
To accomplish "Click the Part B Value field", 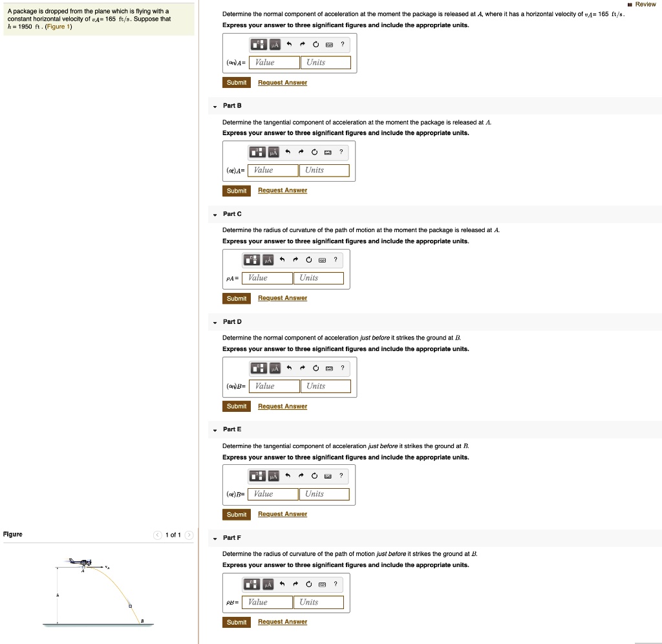I will (273, 170).
